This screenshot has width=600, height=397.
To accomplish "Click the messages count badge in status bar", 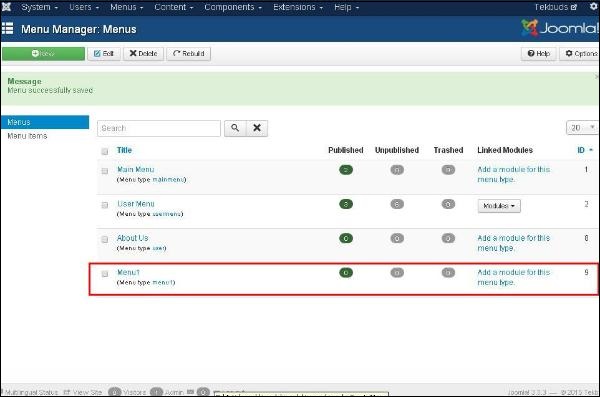I will coord(203,392).
